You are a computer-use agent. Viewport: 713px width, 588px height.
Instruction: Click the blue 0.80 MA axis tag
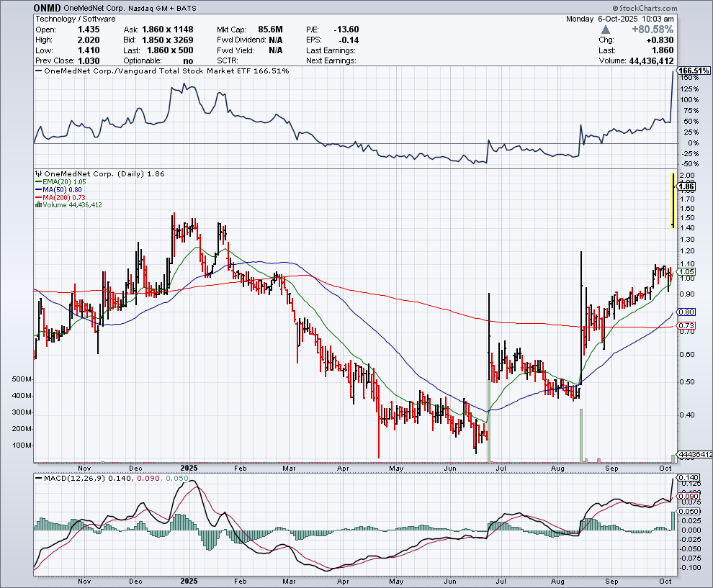[686, 312]
